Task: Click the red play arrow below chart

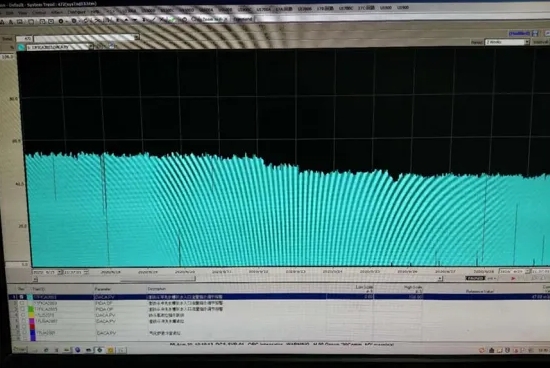Action: 513,278
